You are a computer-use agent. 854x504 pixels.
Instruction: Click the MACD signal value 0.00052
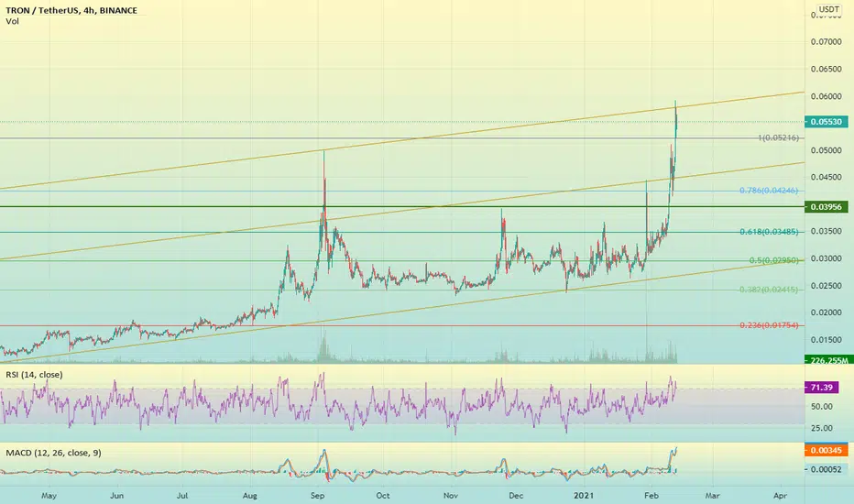pos(827,469)
